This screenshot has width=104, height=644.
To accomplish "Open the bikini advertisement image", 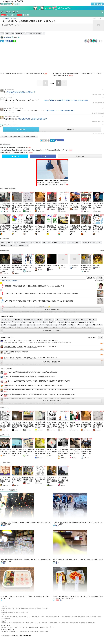I will [x=52, y=173].
